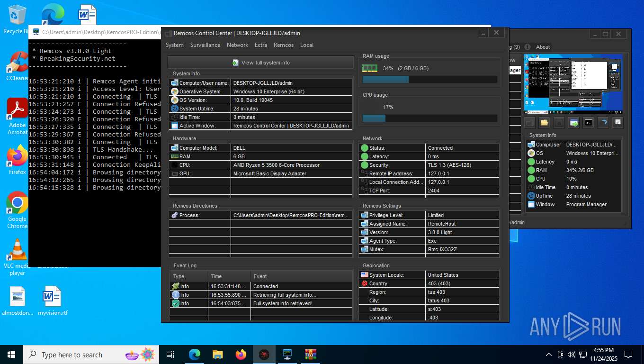Open the notification center in system tray
Viewport: 644px width, 364px height.
[628, 355]
